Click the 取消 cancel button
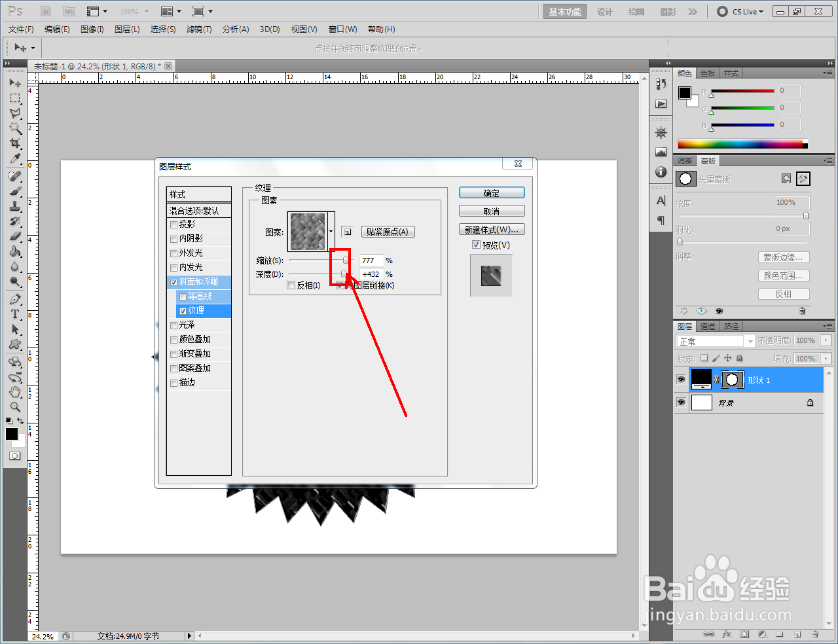Screen dimensions: 838x644 click(x=492, y=211)
